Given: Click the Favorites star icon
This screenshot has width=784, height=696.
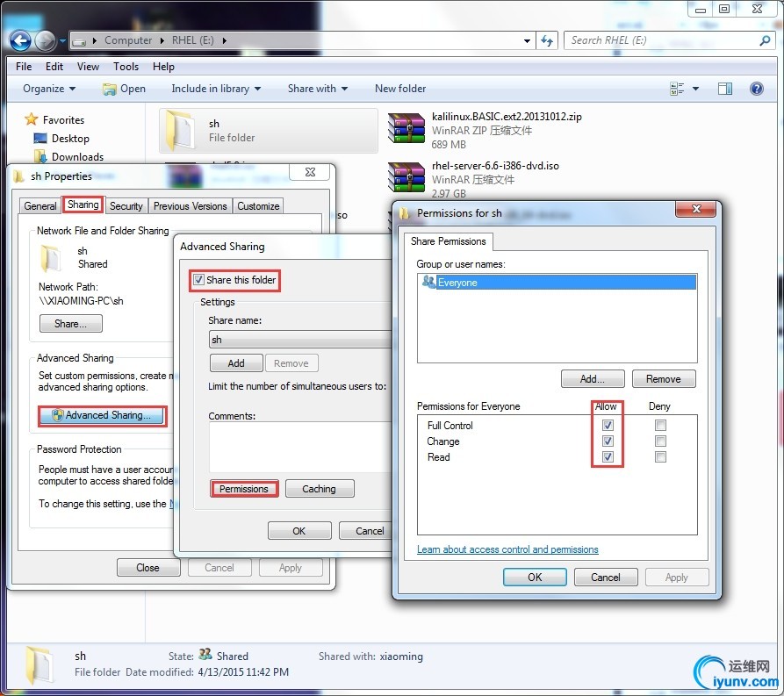Looking at the screenshot, I should click(31, 119).
